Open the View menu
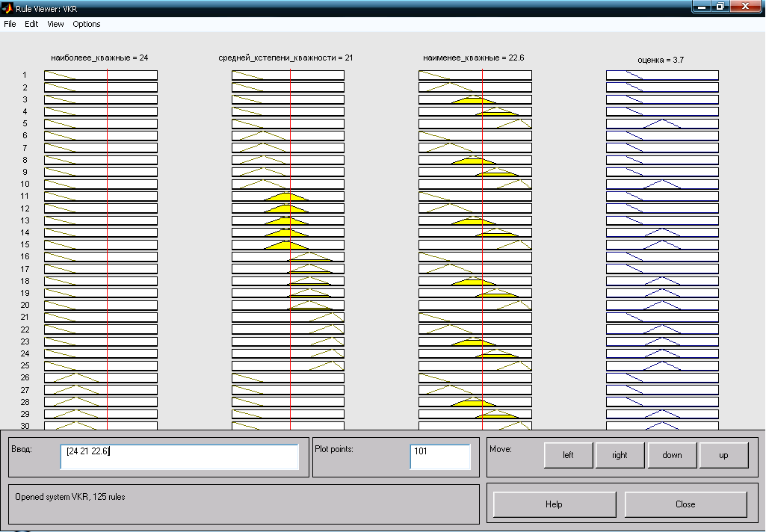The height and width of the screenshot is (532, 769). tap(55, 24)
